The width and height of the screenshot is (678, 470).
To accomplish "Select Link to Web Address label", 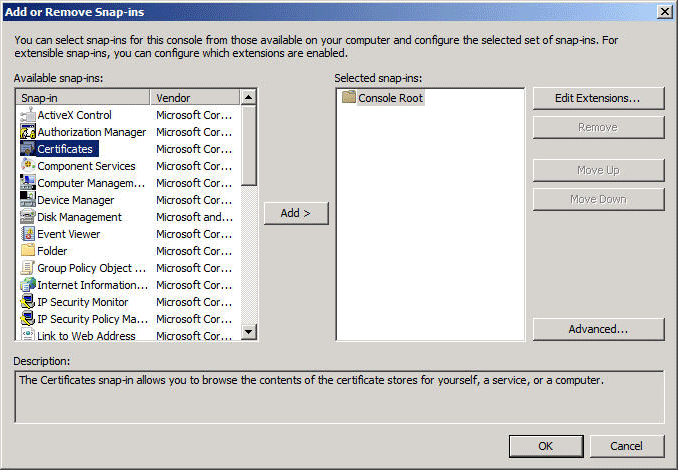I will coord(86,335).
